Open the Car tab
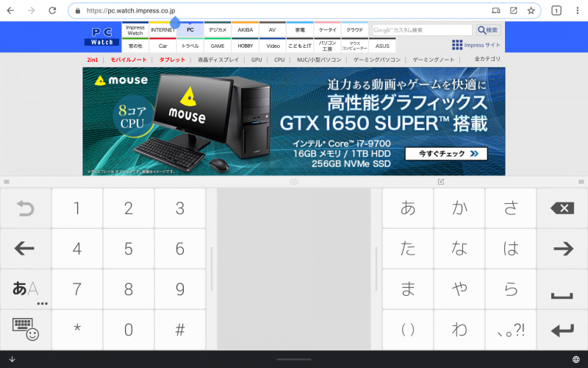Screen dimensions: 588x368 pyautogui.click(x=162, y=46)
